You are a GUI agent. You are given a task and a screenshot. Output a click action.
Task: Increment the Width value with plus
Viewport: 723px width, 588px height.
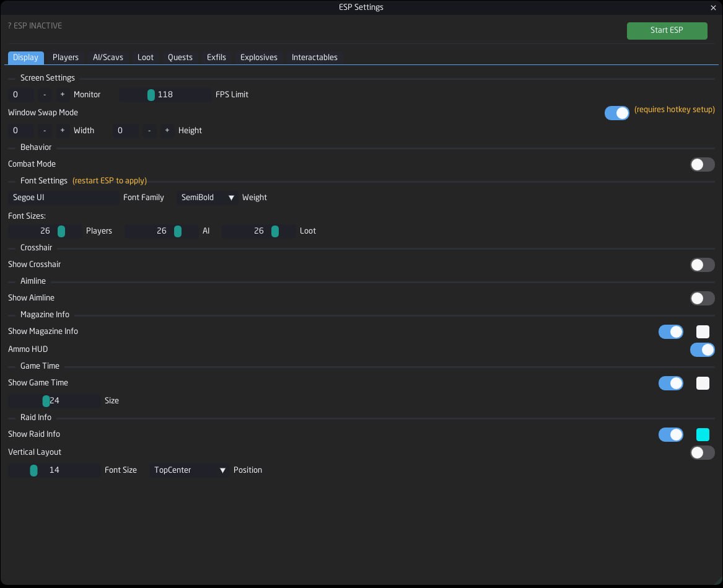pyautogui.click(x=62, y=131)
